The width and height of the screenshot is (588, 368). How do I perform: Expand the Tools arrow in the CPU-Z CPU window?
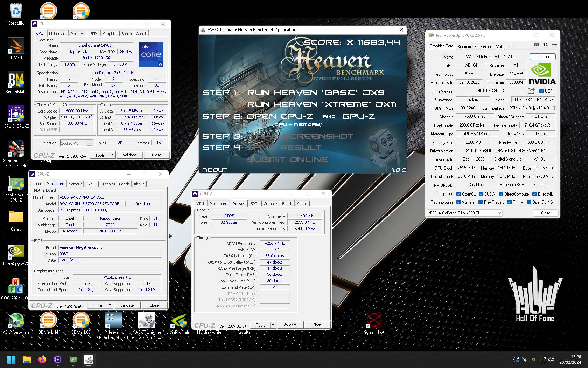tap(112, 155)
